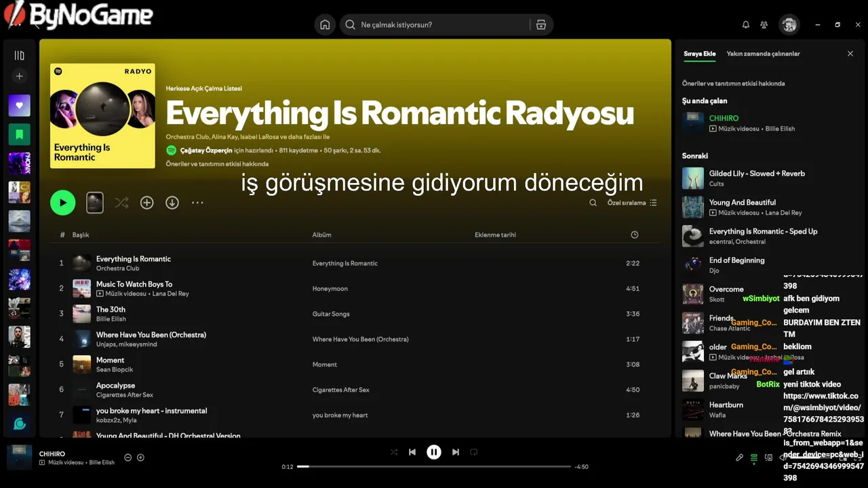Sort by Eklenme tarihi column
868x488 pixels.
point(495,235)
